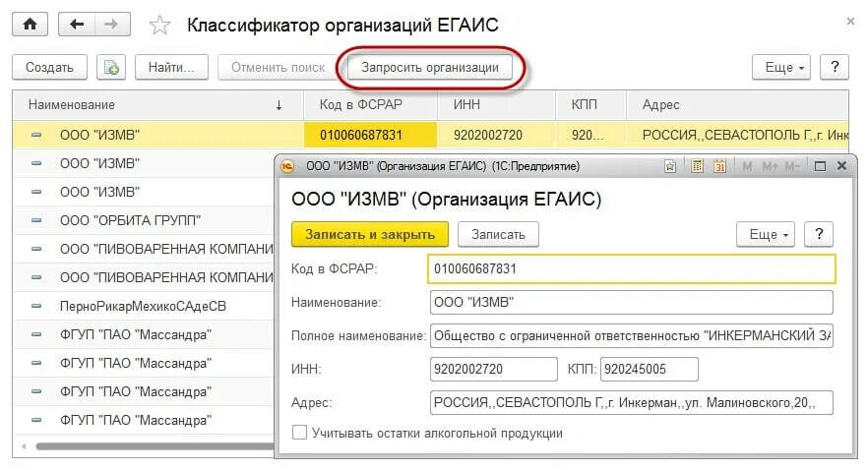This screenshot has width=868, height=470.
Task: Go to the home page icon
Action: 30,25
